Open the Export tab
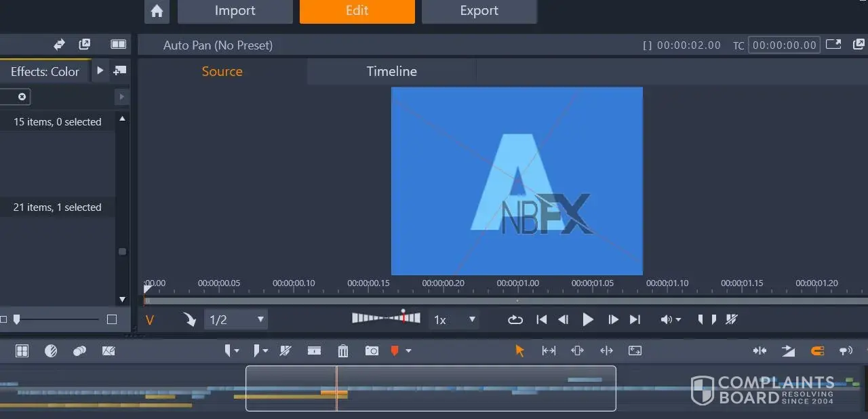The image size is (868, 419). 479,11
